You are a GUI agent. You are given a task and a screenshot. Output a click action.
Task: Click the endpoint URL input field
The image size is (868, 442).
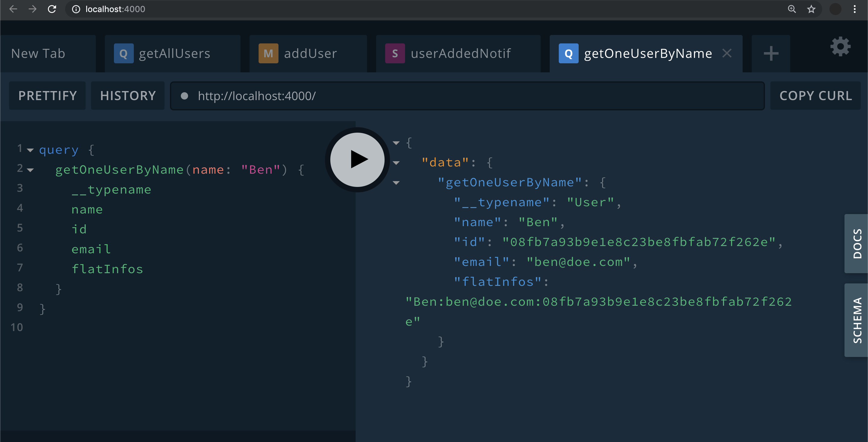coord(472,96)
